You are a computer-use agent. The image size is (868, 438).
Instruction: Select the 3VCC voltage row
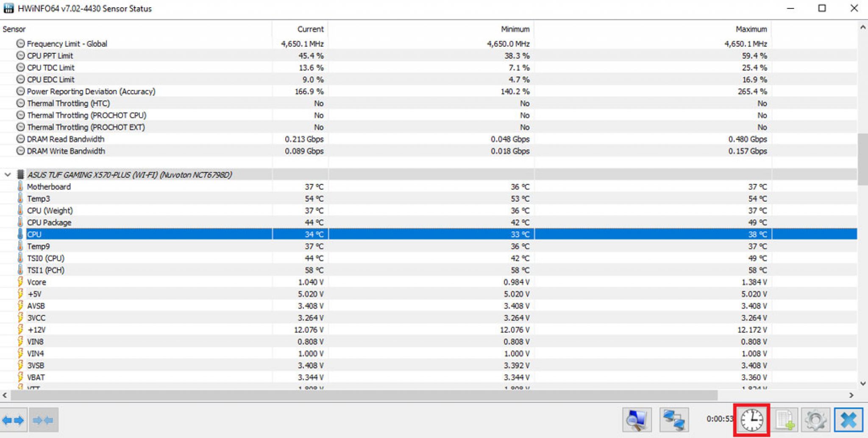428,318
